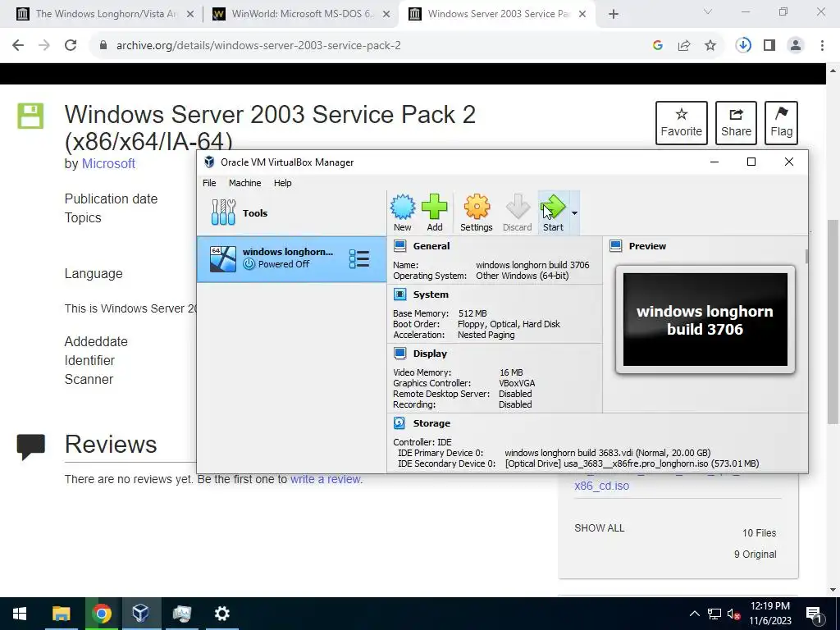The height and width of the screenshot is (630, 840).
Task: Click the Storage section disk icon
Action: pyautogui.click(x=399, y=423)
